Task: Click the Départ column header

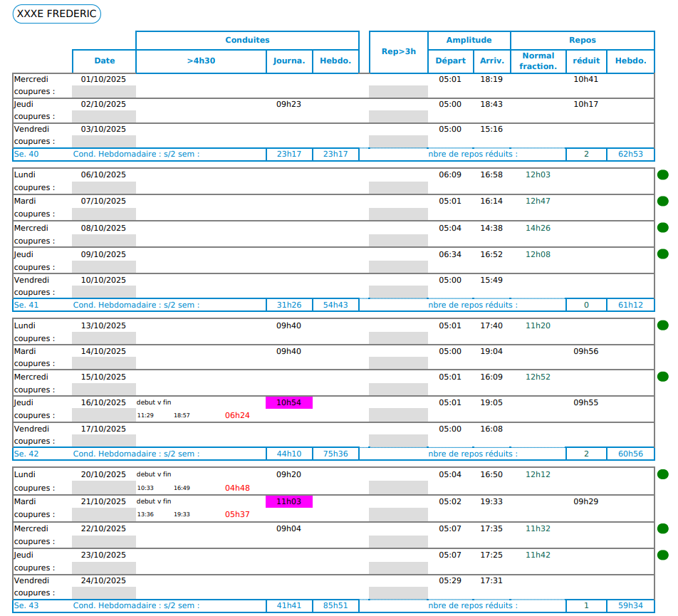Action: tap(451, 61)
